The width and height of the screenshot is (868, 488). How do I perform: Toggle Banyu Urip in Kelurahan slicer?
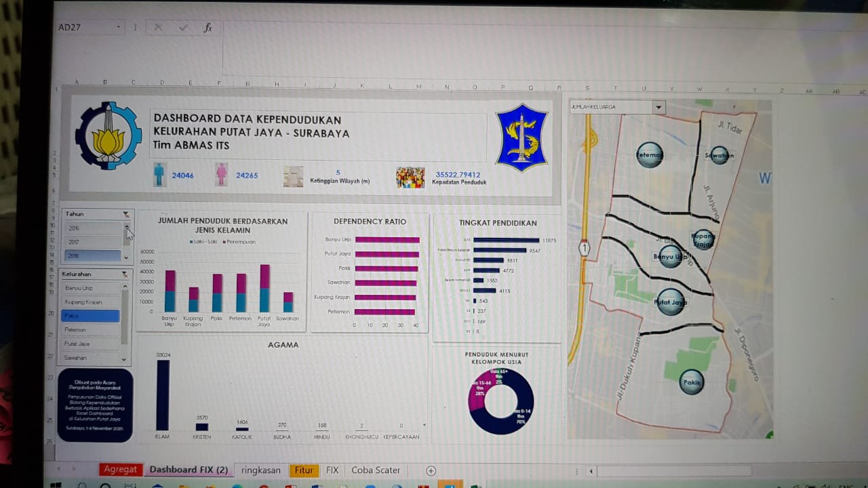pos(90,288)
